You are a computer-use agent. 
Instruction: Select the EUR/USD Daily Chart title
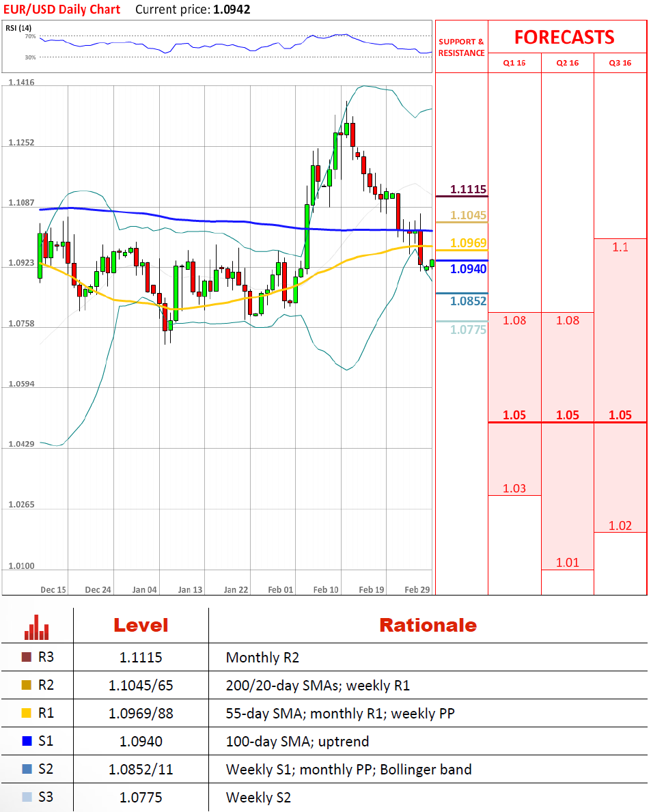tap(61, 10)
